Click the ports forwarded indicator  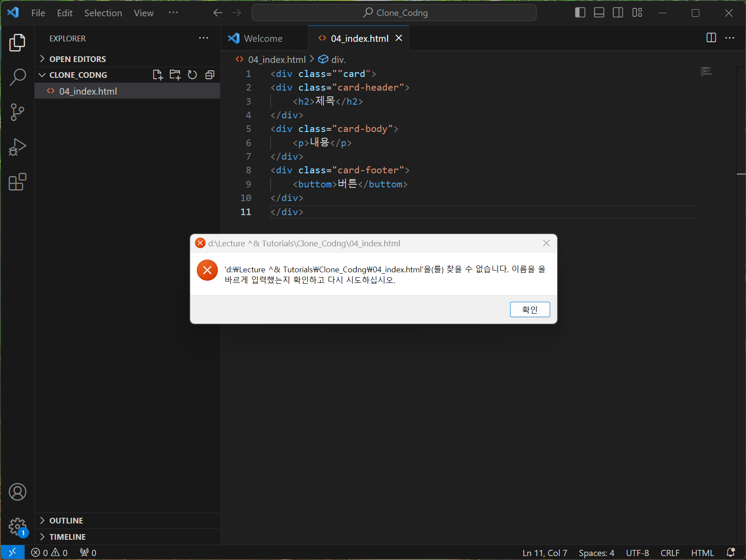[x=88, y=553]
